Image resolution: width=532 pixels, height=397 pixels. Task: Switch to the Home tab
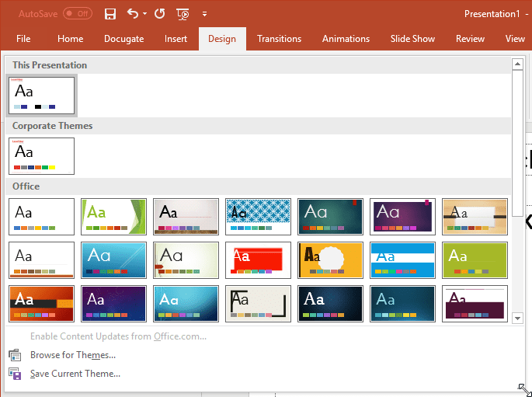tap(70, 39)
